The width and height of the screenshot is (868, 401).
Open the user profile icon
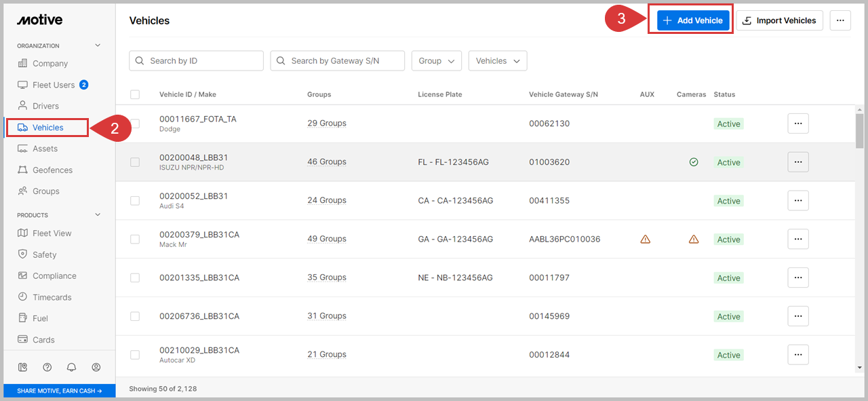coord(96,367)
